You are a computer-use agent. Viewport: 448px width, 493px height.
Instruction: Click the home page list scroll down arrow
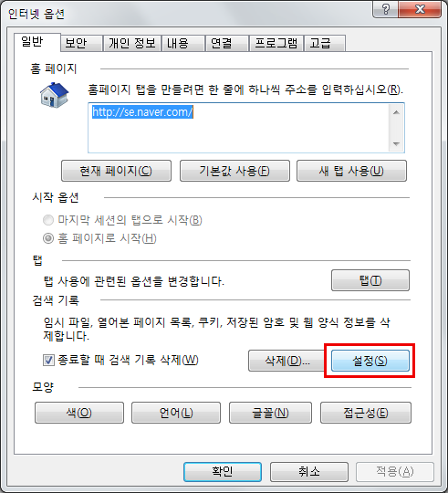coord(396,144)
